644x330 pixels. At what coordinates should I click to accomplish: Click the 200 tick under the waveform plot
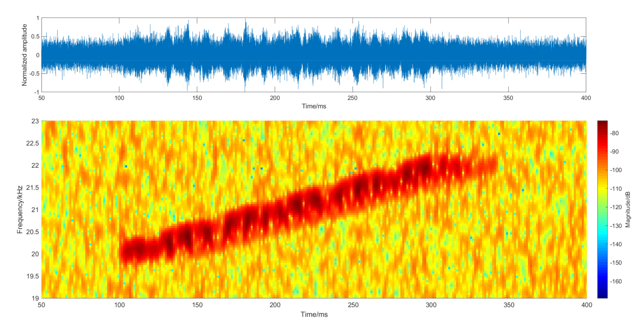pos(275,98)
